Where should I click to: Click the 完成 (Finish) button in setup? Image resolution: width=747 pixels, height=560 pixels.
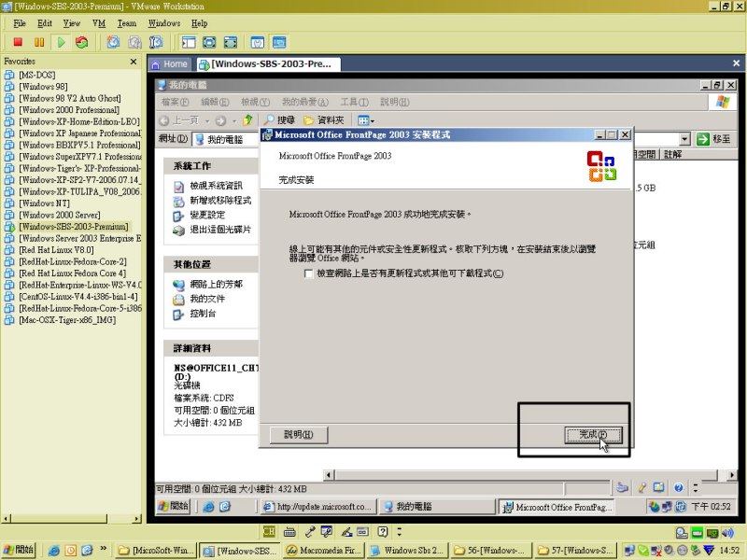tap(593, 435)
